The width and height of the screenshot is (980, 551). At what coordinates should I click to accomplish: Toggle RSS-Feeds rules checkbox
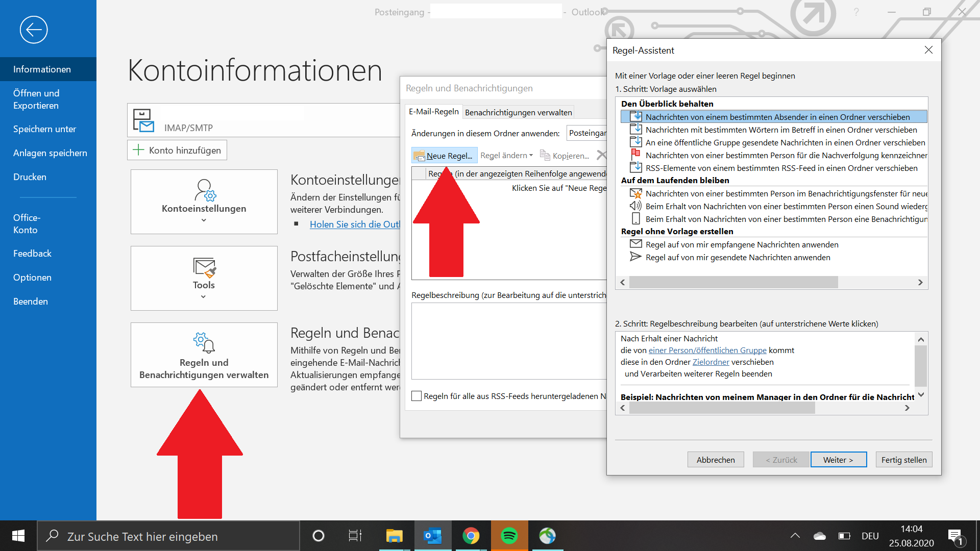click(416, 396)
